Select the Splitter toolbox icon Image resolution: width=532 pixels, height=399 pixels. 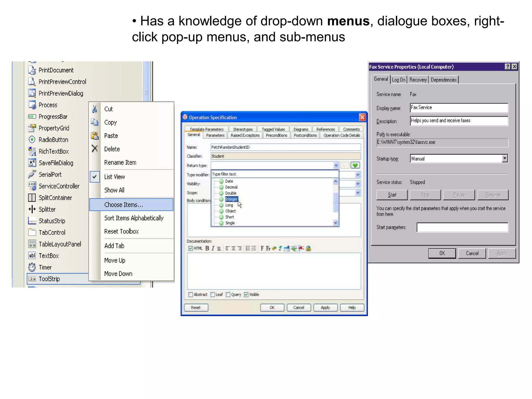(x=32, y=209)
